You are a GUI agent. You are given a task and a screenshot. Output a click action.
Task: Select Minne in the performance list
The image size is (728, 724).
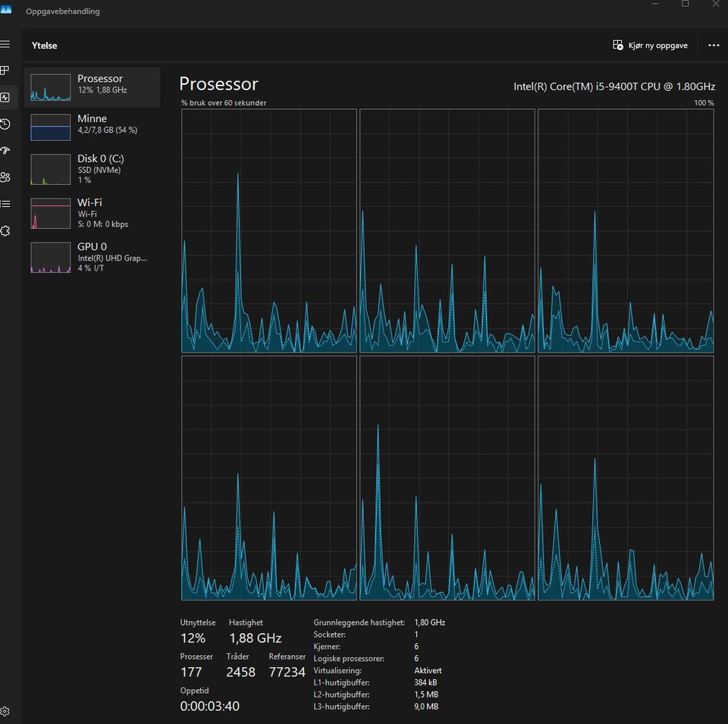[x=92, y=127]
